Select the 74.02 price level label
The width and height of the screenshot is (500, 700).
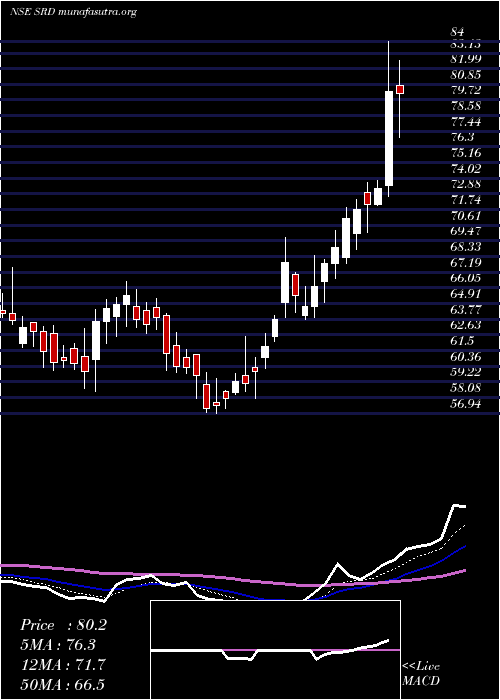466,169
